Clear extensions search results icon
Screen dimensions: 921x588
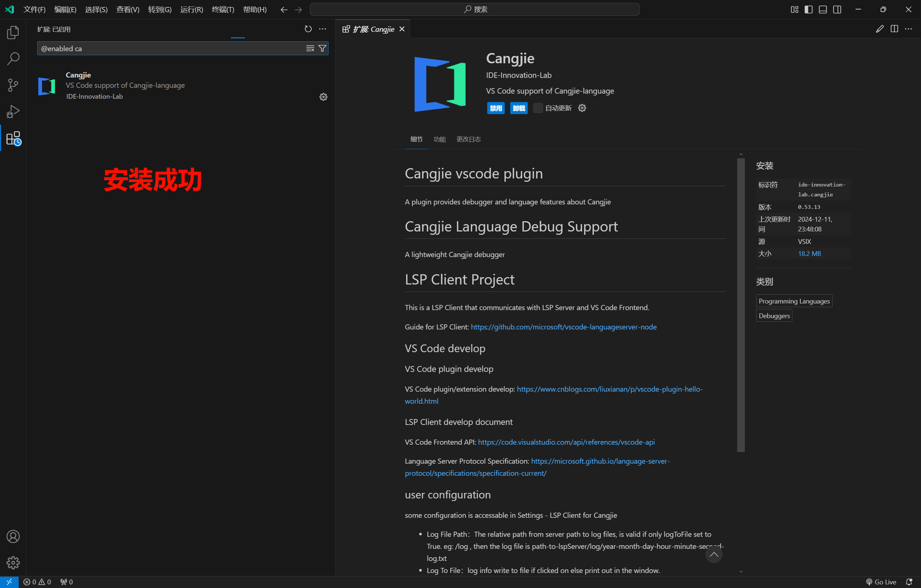310,49
